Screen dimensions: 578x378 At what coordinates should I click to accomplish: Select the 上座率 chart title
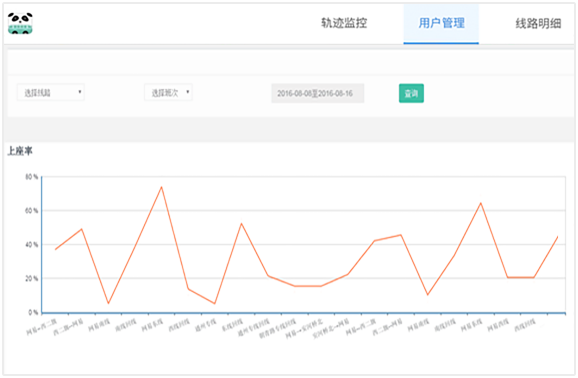pyautogui.click(x=20, y=151)
